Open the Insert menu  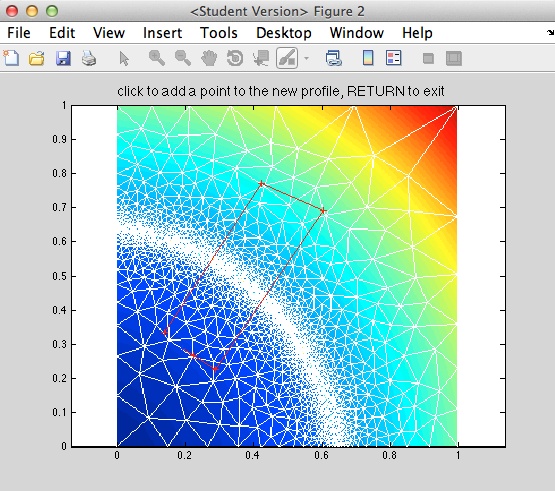click(x=162, y=33)
